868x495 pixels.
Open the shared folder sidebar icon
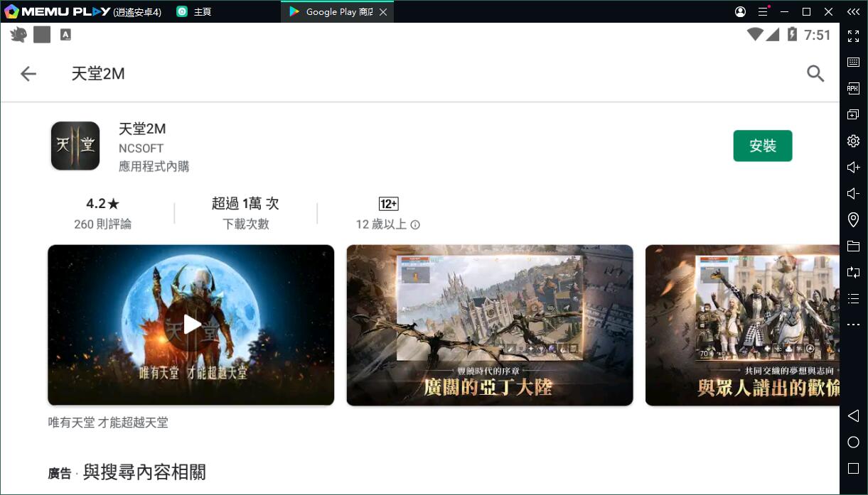[852, 246]
